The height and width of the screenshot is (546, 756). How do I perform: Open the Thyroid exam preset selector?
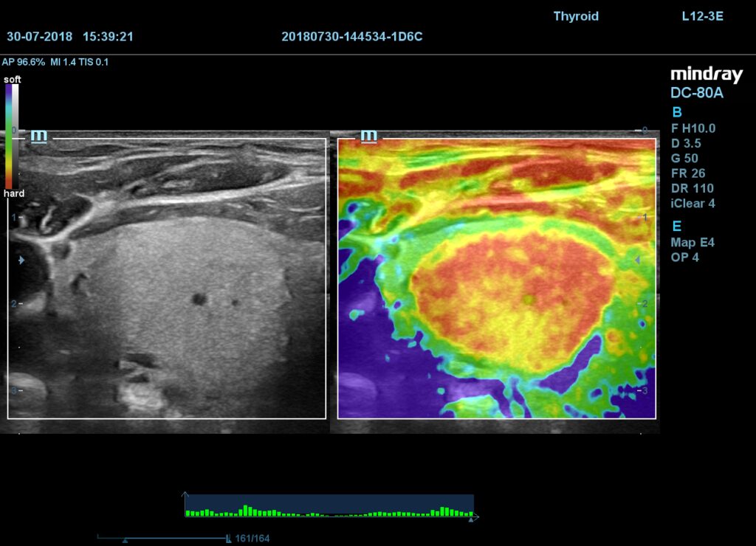pos(575,15)
